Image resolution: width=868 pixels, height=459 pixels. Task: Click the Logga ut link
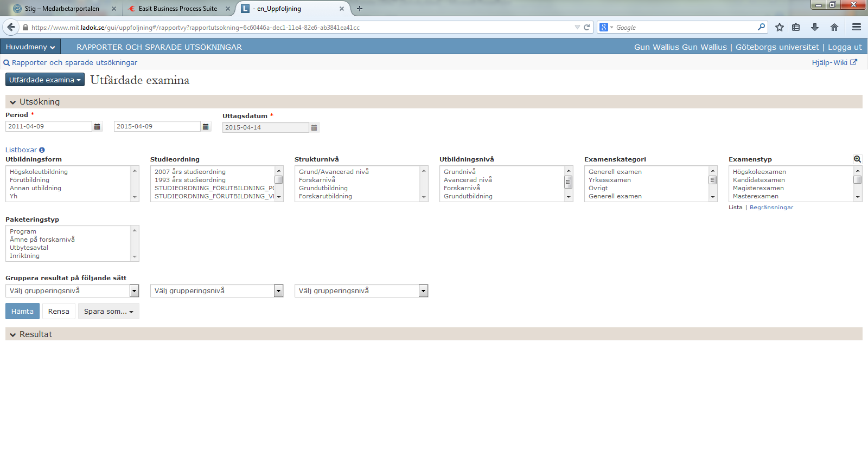[845, 47]
